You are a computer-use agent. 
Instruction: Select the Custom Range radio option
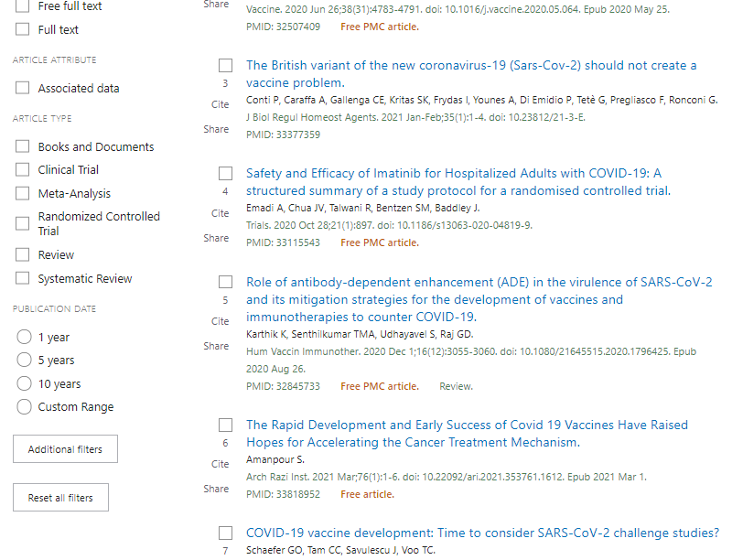[x=24, y=406]
